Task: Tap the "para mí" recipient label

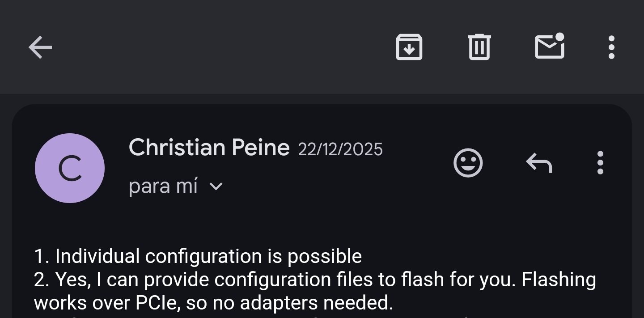Action: point(163,186)
